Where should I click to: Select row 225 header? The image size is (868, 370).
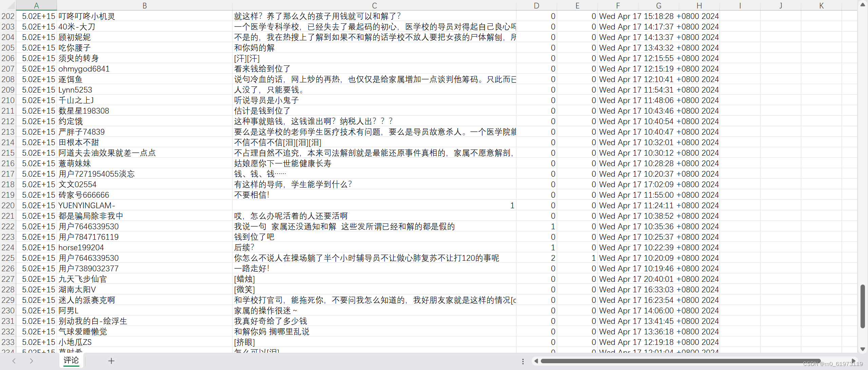8,258
